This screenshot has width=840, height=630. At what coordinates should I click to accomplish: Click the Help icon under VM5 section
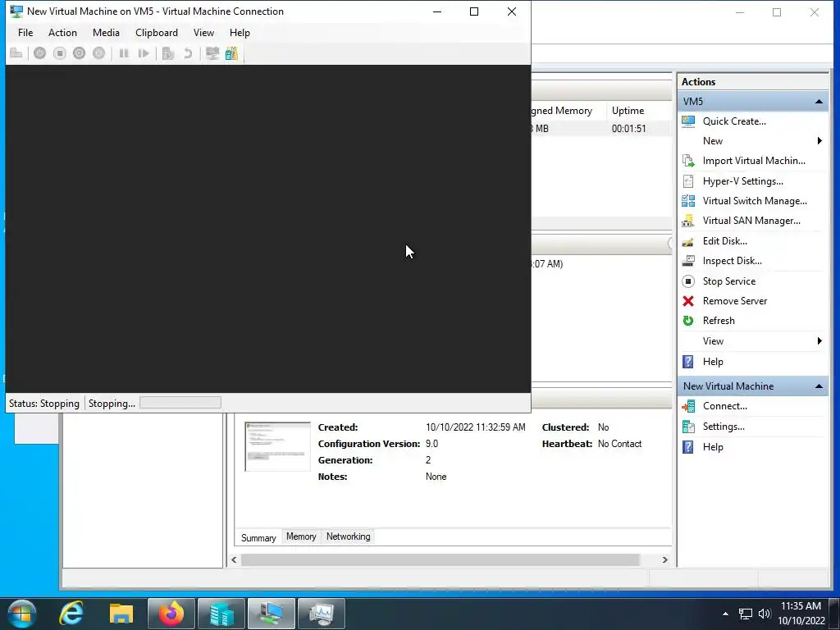688,362
